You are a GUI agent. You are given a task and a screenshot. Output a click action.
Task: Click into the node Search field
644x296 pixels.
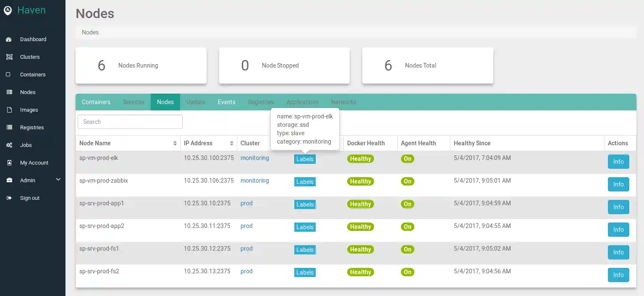pyautogui.click(x=130, y=122)
